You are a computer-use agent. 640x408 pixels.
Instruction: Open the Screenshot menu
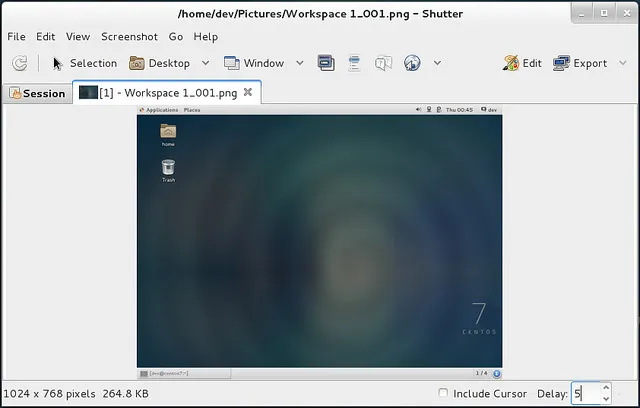pos(129,37)
